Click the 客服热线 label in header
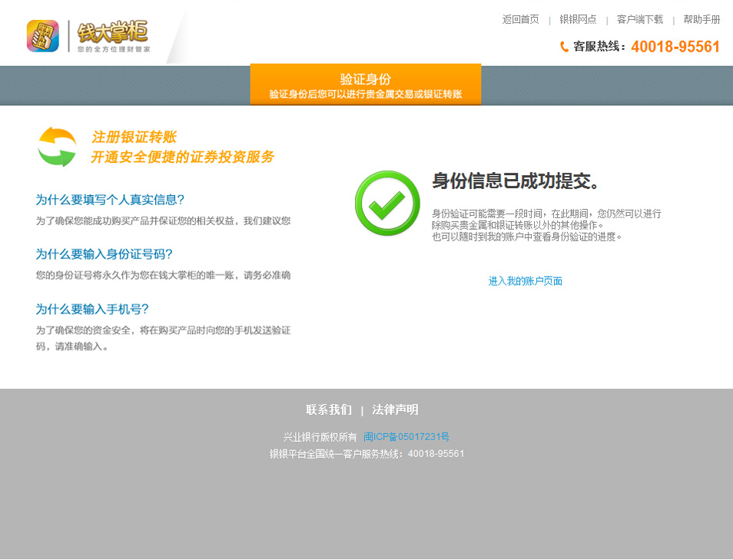This screenshot has width=733, height=560. pyautogui.click(x=599, y=46)
